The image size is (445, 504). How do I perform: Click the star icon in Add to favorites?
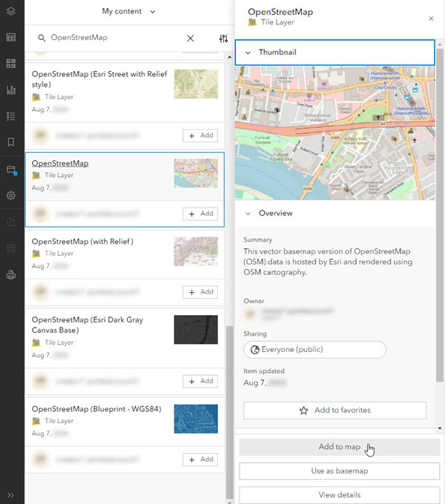click(x=303, y=411)
